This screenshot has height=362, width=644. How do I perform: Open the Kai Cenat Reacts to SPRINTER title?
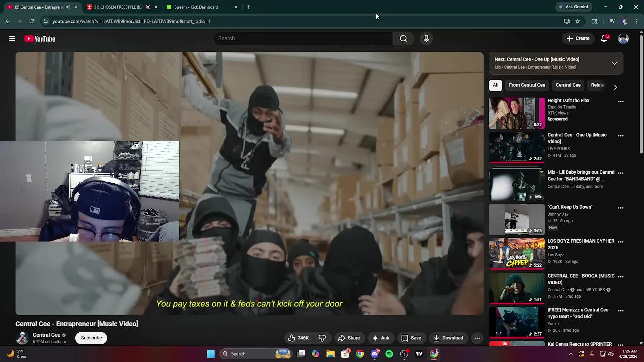(580, 344)
